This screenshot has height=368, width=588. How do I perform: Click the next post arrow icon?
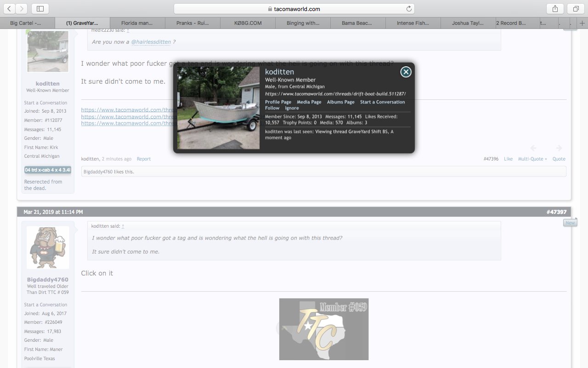[x=559, y=148]
